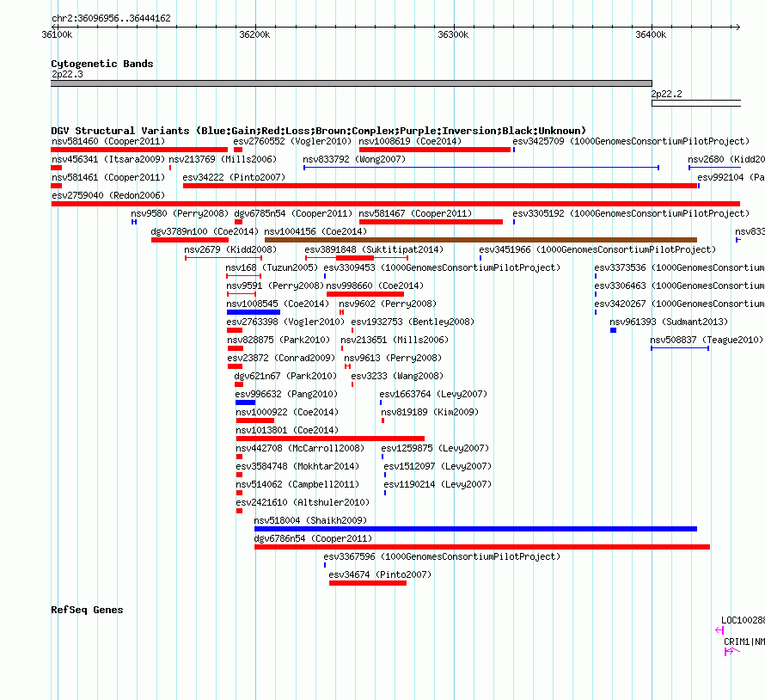765x700 pixels.
Task: Select the esv2760552 (Vogler2010) variant label
Action: 292,141
